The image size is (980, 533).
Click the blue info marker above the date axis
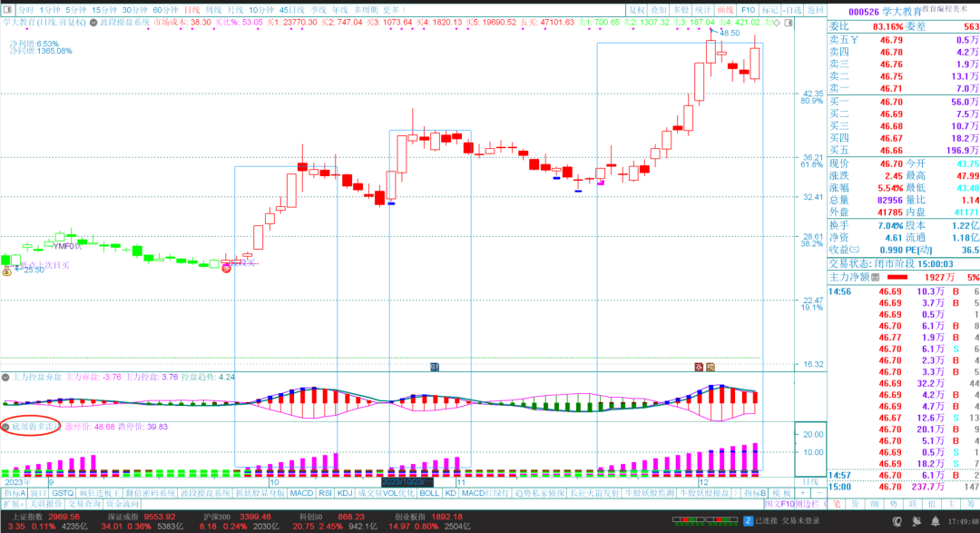click(435, 367)
